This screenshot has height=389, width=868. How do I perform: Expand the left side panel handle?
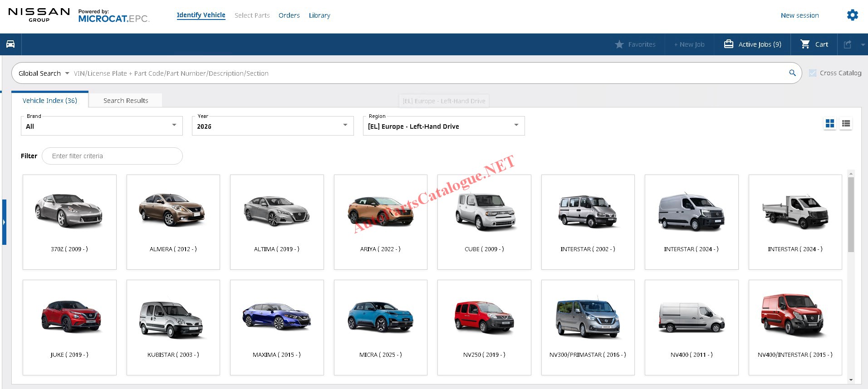coord(4,222)
